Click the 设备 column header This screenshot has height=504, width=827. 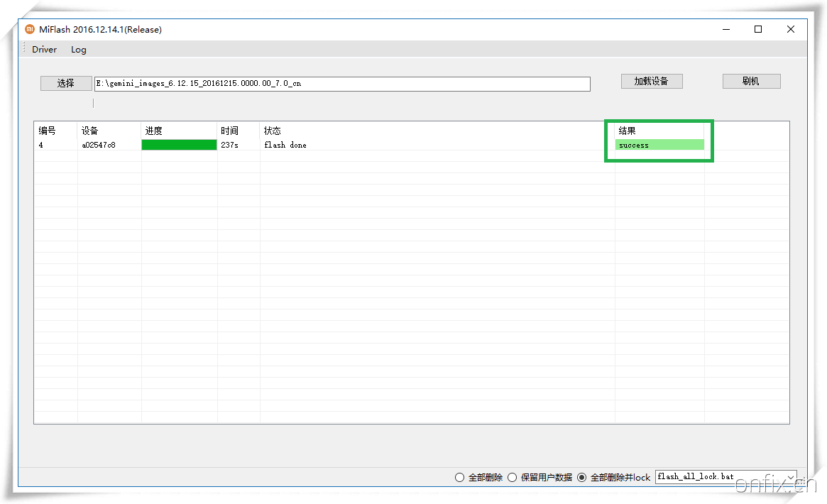89,131
